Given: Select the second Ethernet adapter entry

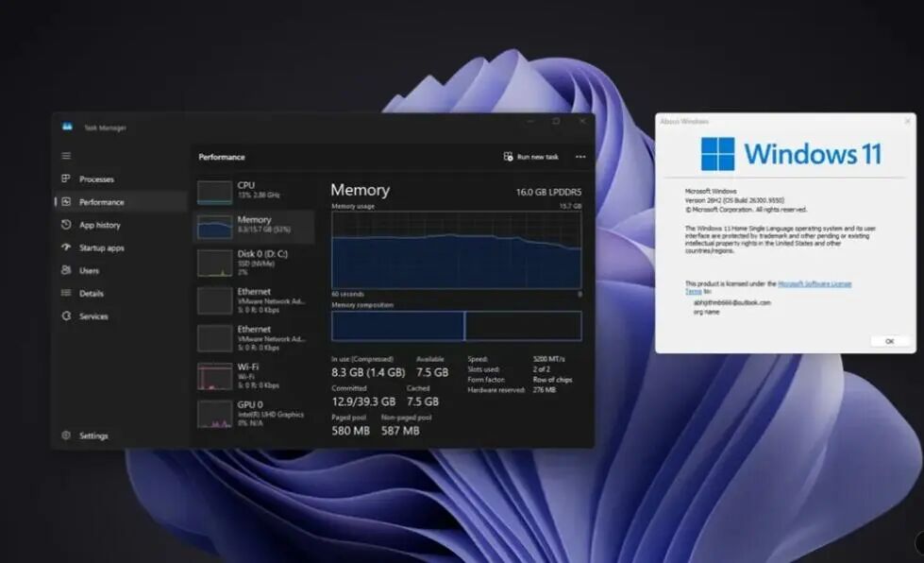Looking at the screenshot, I should (x=254, y=338).
